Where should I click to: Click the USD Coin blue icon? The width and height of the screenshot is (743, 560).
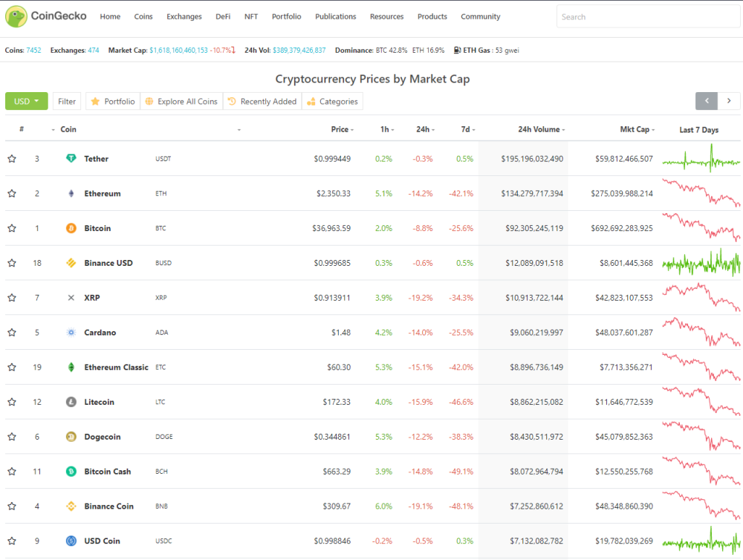71,541
